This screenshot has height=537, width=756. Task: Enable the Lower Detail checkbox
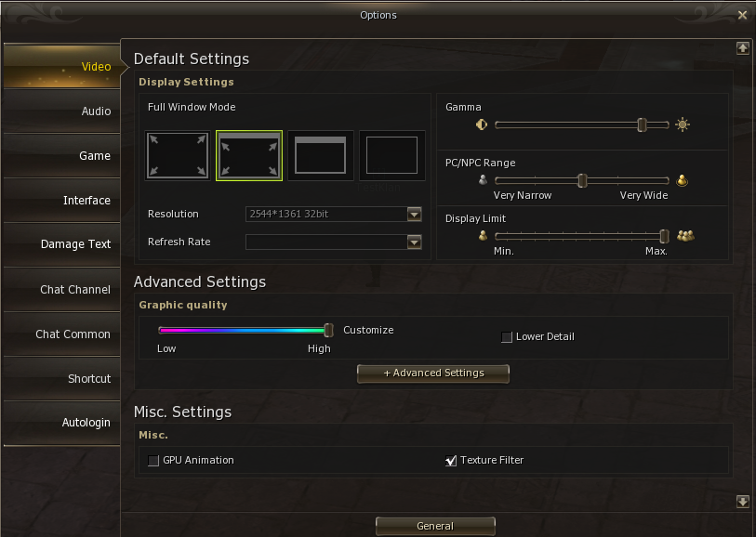click(x=507, y=337)
